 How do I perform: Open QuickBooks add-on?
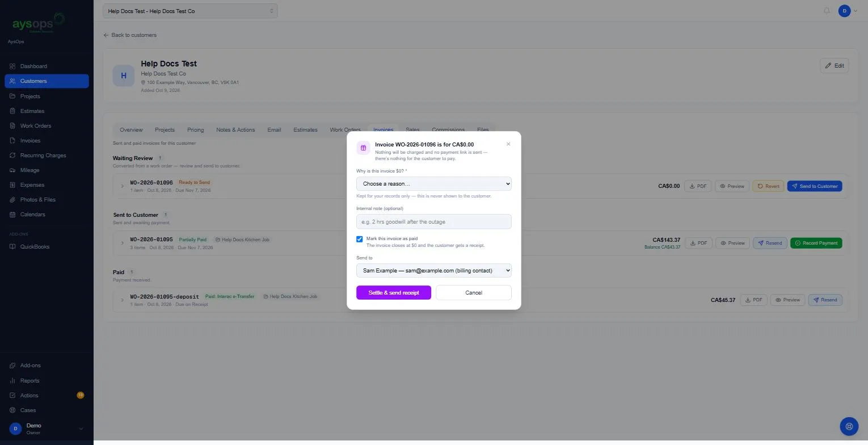pos(47,246)
